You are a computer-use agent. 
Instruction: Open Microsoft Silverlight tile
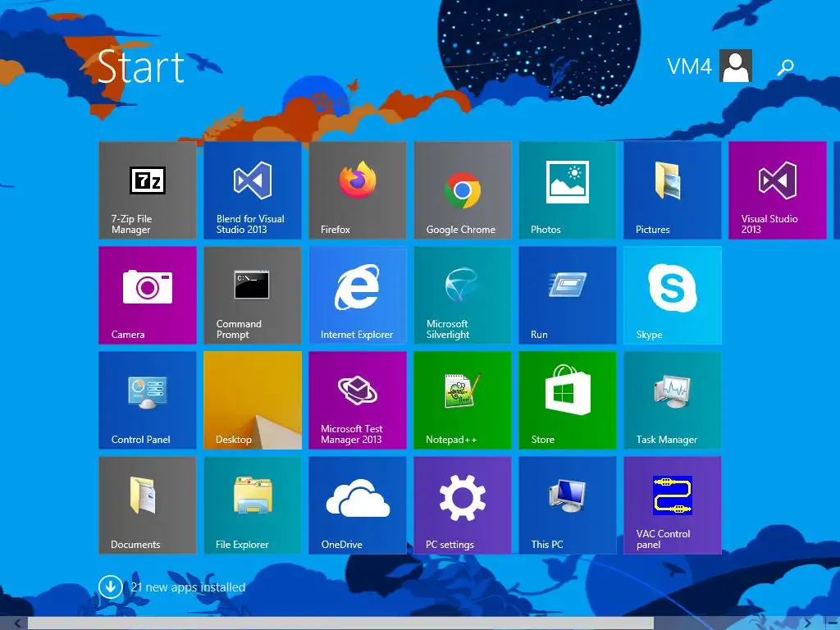click(x=463, y=295)
